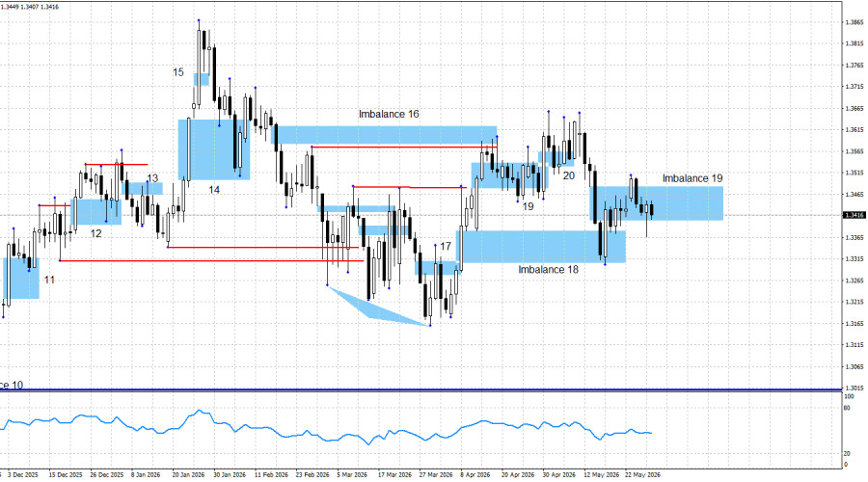
Task: Click the "3 Dec 2025" date label
Action: [x=23, y=475]
